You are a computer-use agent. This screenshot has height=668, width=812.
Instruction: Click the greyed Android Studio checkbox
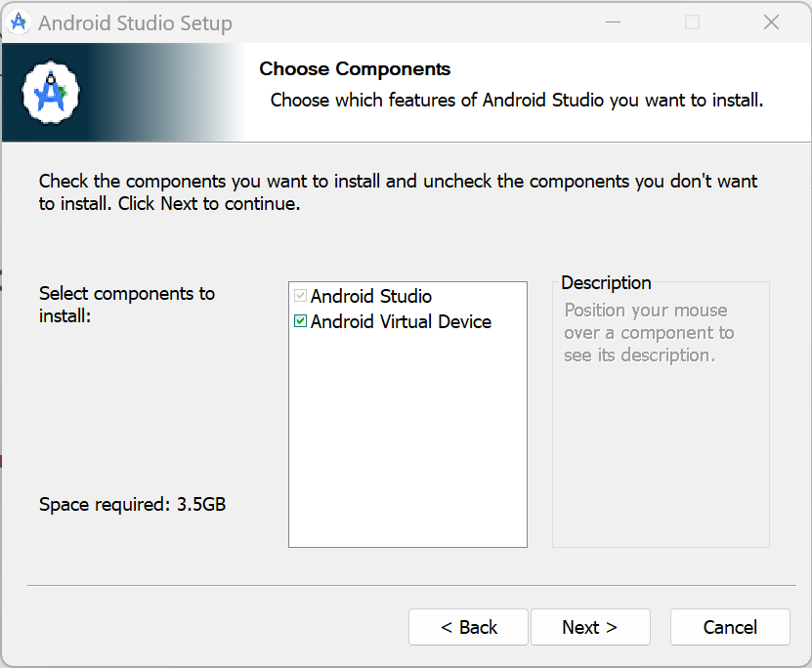tap(300, 296)
